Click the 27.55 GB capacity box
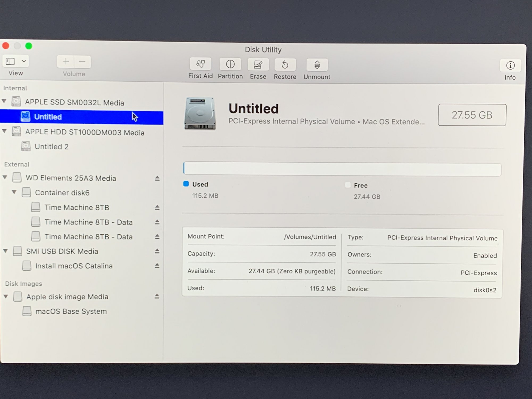532x399 pixels. (472, 115)
